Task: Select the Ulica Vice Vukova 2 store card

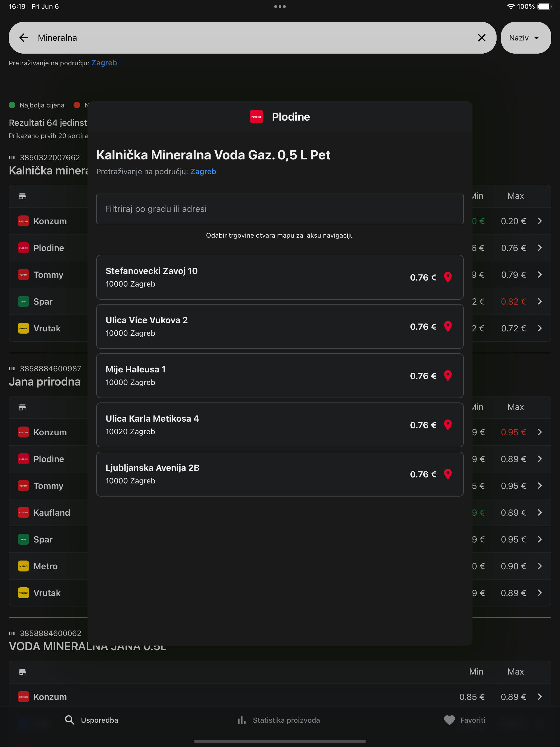Action: 280,326
